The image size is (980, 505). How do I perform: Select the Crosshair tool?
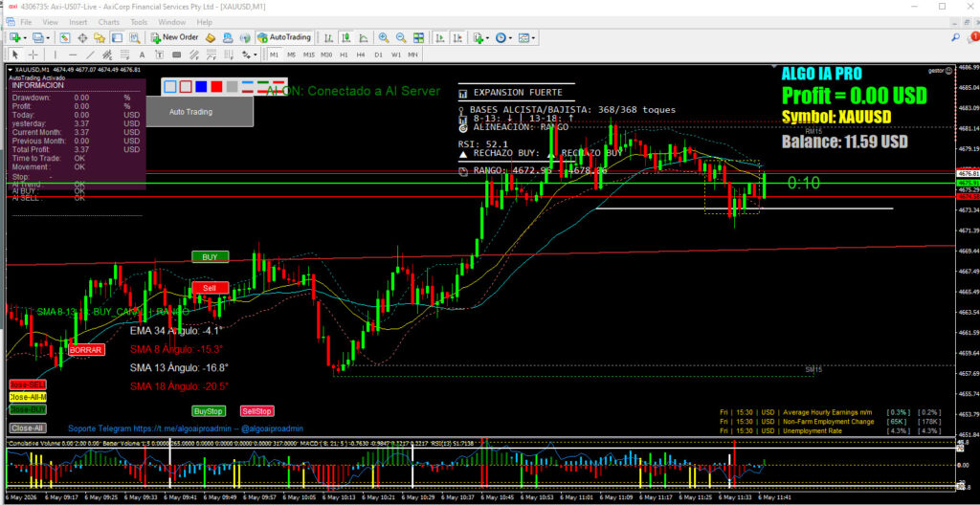click(x=33, y=55)
